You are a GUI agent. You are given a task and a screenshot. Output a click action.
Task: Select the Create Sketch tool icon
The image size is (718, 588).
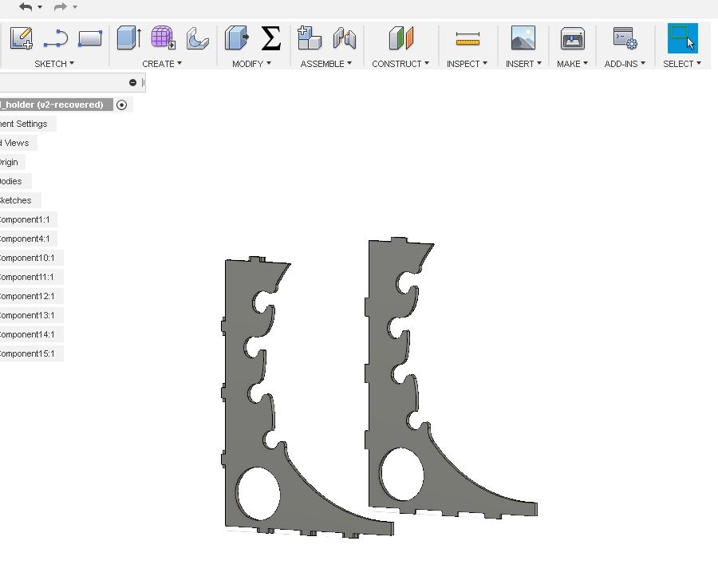[x=21, y=38]
